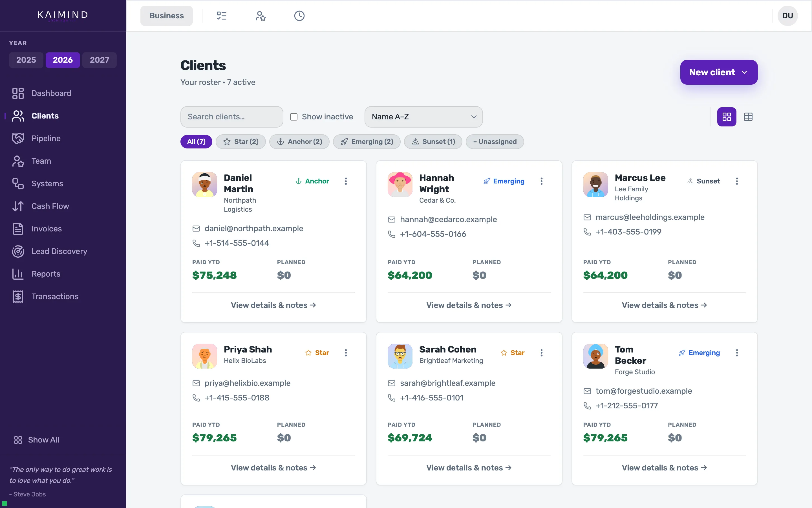Switch to grid card view
This screenshot has height=508, width=812.
click(727, 117)
